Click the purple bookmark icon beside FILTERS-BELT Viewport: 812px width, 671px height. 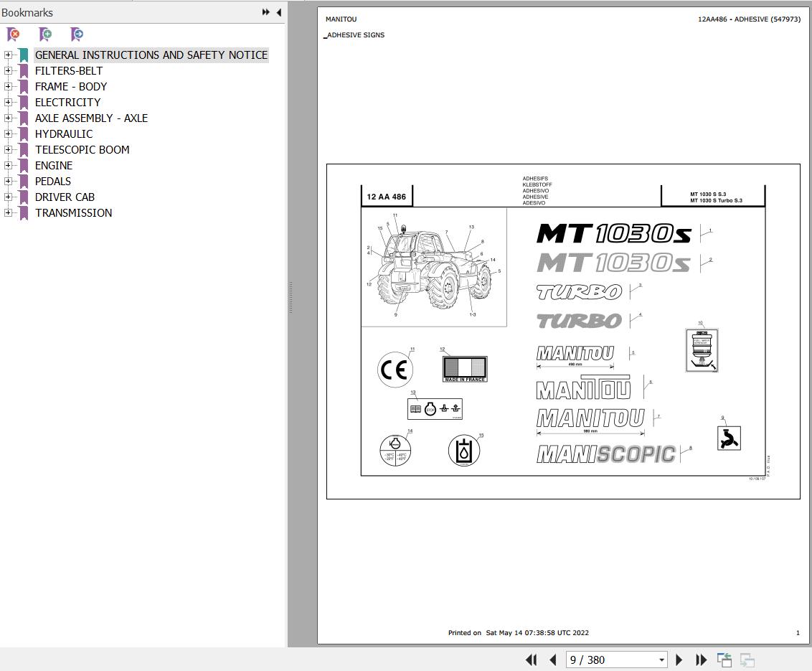coord(23,70)
